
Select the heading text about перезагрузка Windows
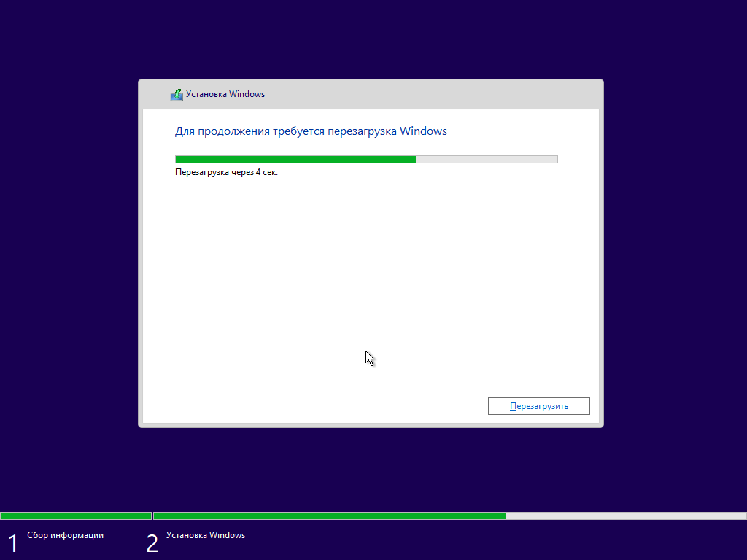point(311,131)
